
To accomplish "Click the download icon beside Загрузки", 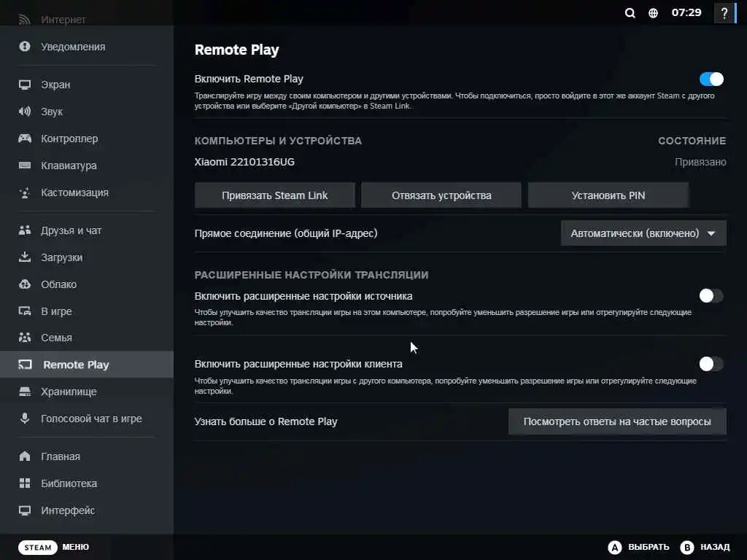I will 25,257.
